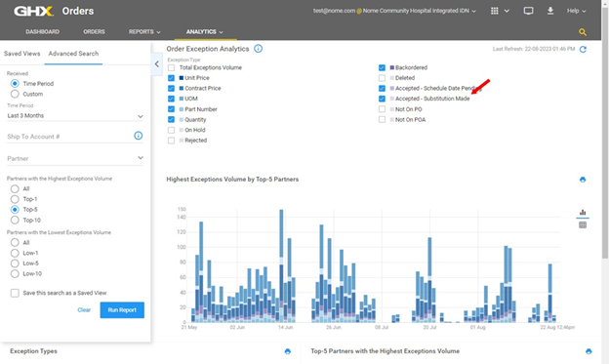Click the Run Report button
609x364 pixels.
point(122,310)
